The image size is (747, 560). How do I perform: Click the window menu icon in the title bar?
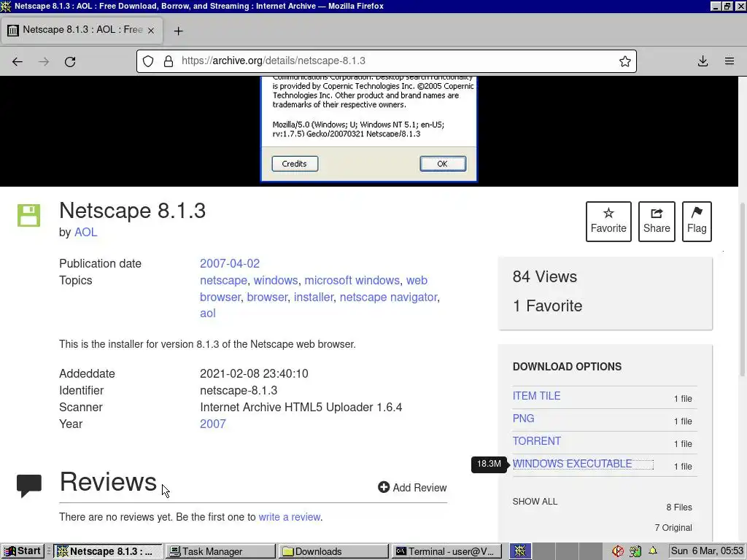click(6, 6)
